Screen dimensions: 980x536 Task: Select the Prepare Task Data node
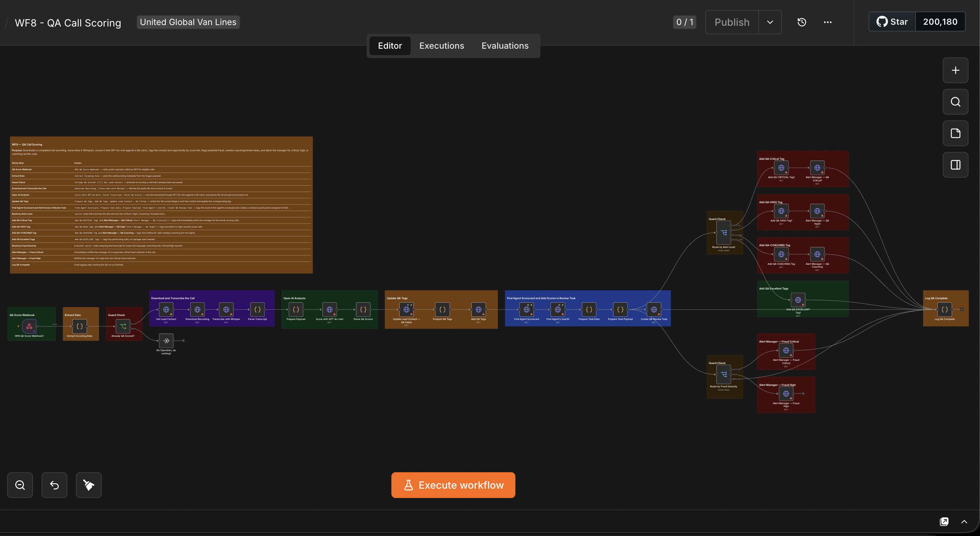click(x=589, y=310)
